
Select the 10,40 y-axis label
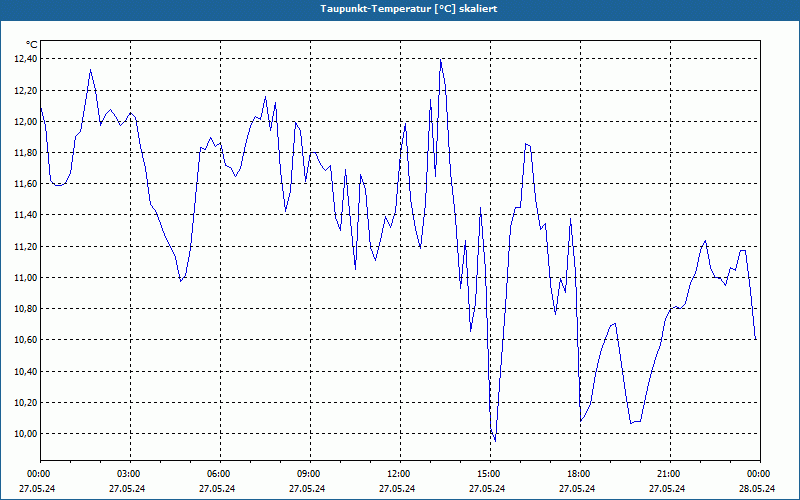pos(26,371)
